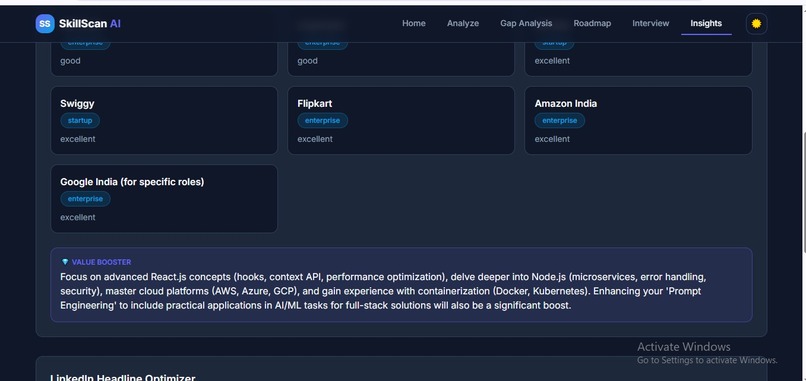Click the Value Booster diamond icon
This screenshot has width=806, height=381.
point(65,262)
